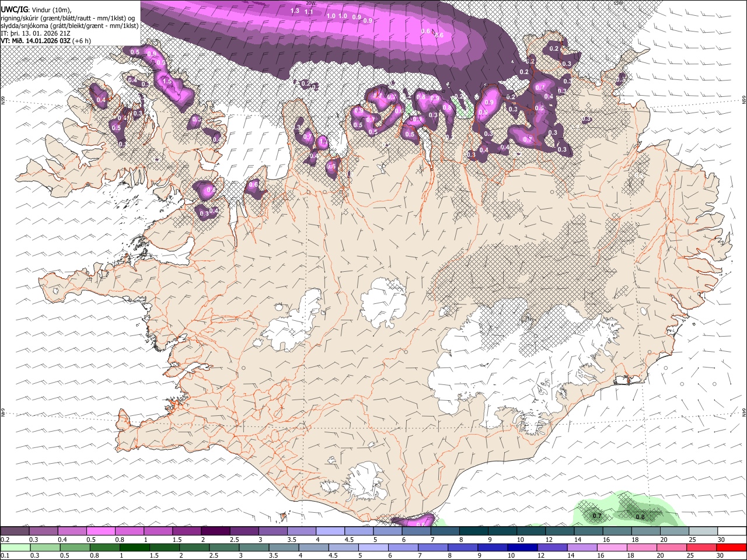Click the '(+6 h)' forecast offset text
Viewport: 747px width, 560px height.
point(82,41)
